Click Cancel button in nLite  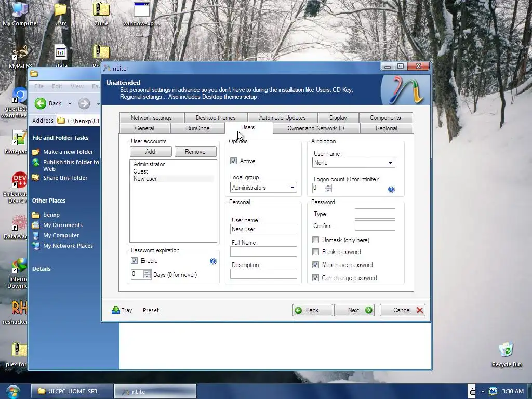[403, 310]
